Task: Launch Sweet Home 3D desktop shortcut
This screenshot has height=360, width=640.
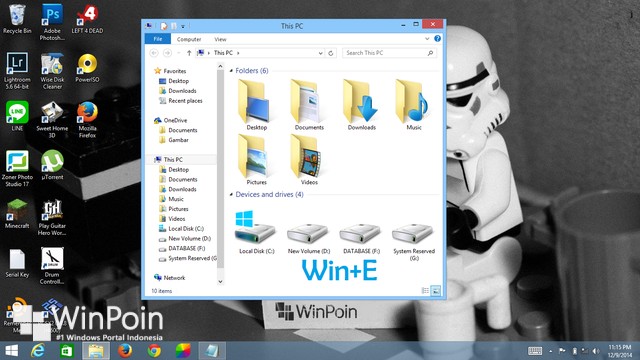Action: click(52, 119)
